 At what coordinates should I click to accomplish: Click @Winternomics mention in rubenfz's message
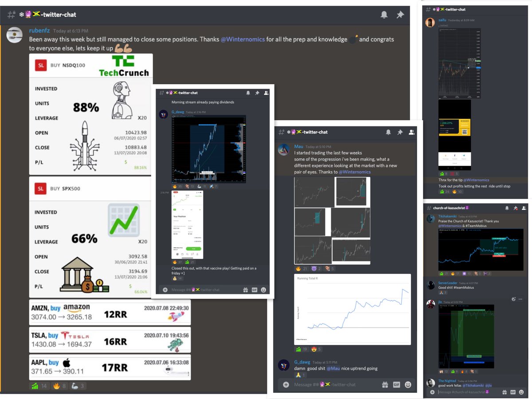tap(243, 39)
